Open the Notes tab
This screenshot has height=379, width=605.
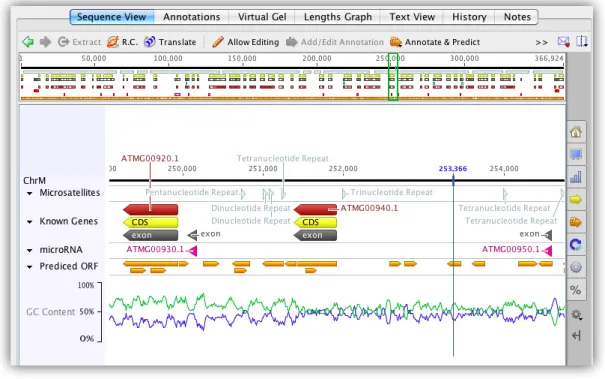pyautogui.click(x=517, y=17)
